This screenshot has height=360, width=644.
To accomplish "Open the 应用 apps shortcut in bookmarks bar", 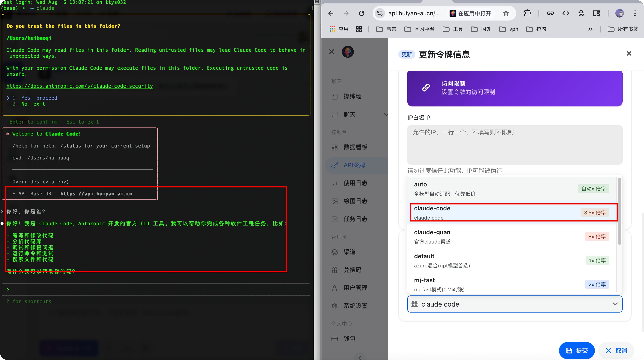I will click(339, 29).
